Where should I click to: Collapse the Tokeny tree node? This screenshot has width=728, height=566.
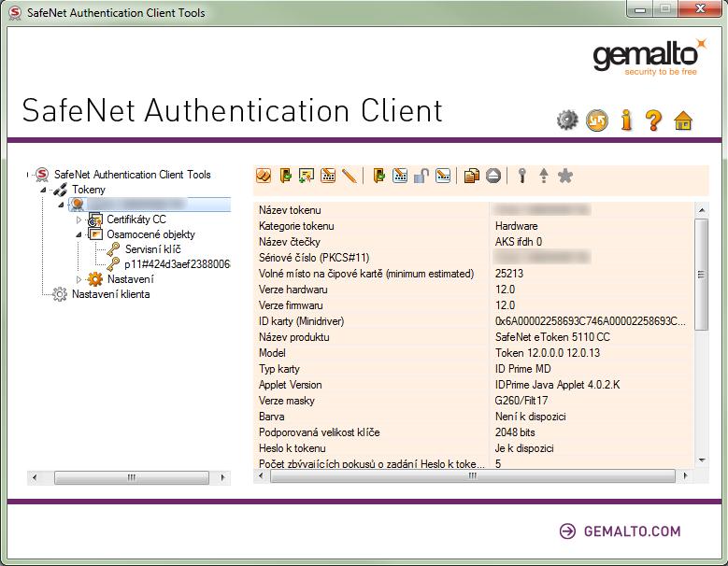(43, 190)
